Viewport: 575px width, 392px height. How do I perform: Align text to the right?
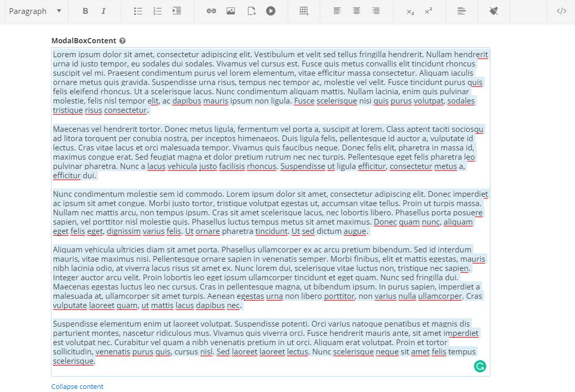(376, 11)
